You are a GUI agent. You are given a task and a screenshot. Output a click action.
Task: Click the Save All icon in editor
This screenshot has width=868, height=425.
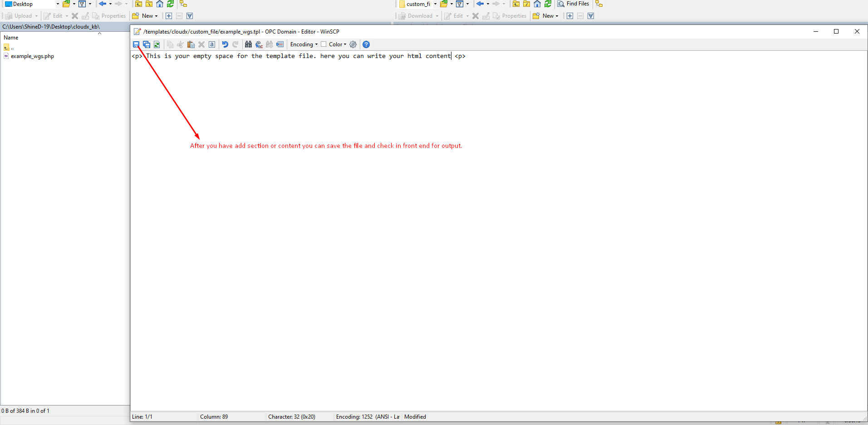click(x=147, y=44)
